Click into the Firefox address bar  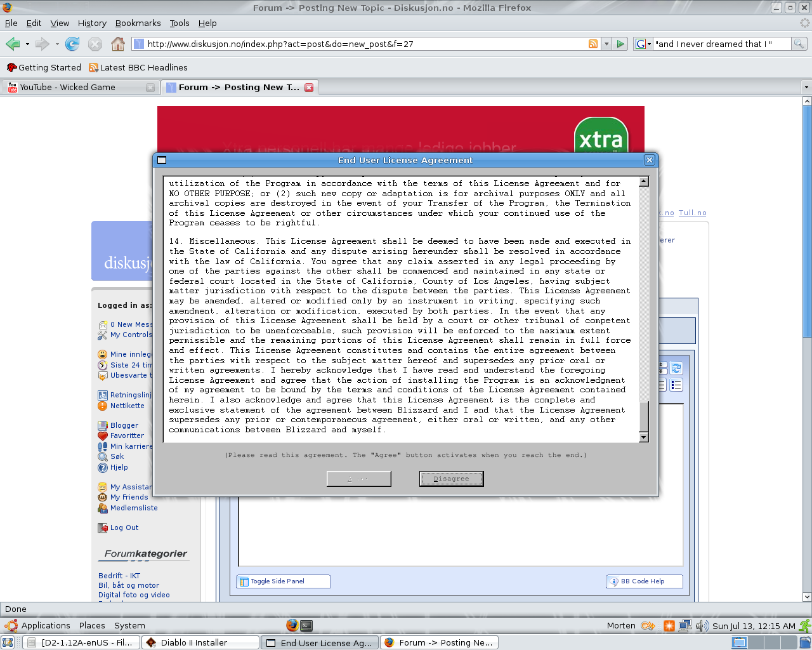click(365, 44)
